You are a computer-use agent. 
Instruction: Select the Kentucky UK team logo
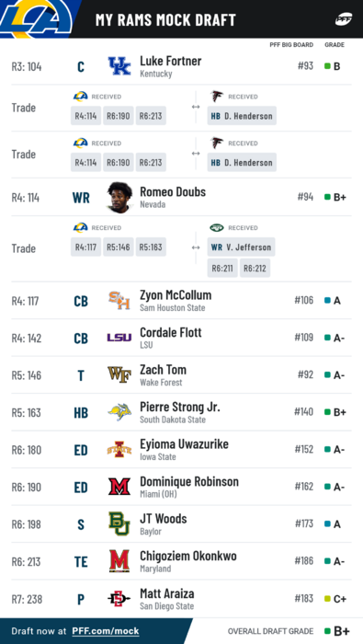point(119,66)
